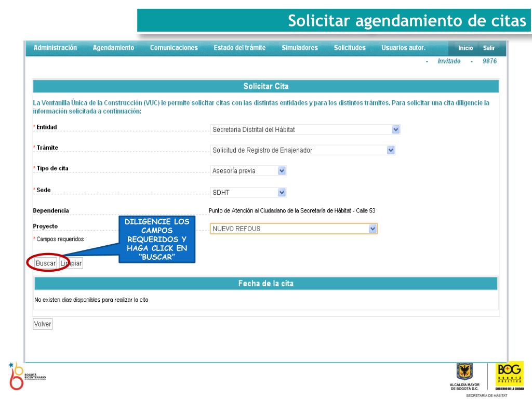Click the Alcaldía Mayor de Bogotá crest
The height and width of the screenshot is (399, 532).
464,377
